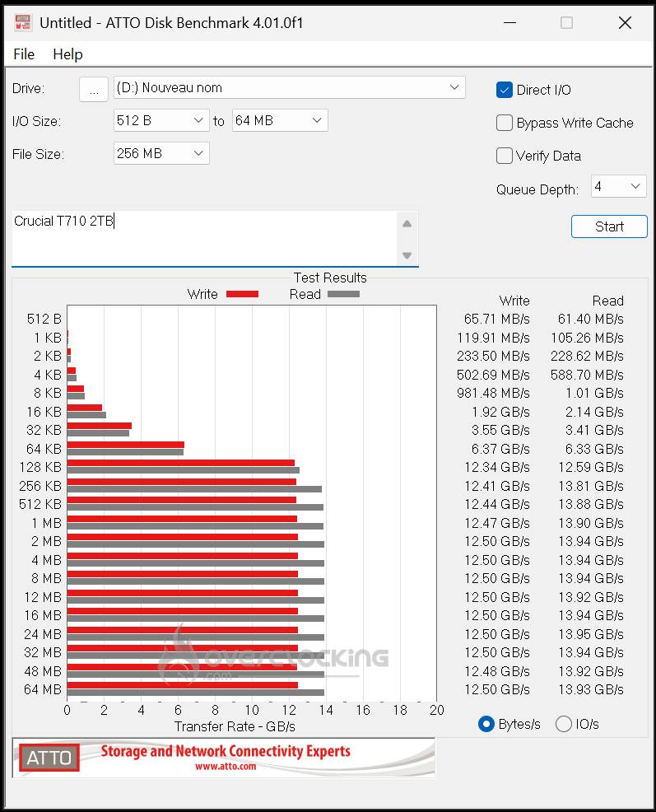The image size is (656, 812).
Task: Minimize the ATTO Disk Benchmark window
Action: pyautogui.click(x=510, y=23)
